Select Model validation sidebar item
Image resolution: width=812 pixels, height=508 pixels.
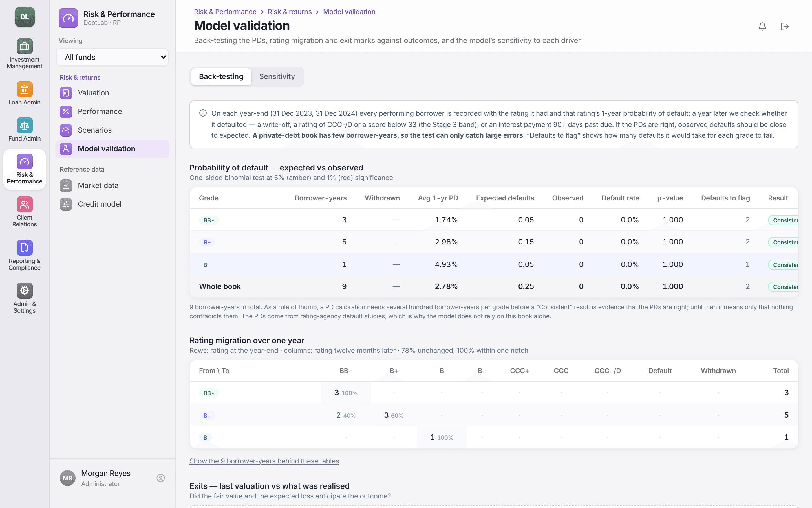point(112,149)
